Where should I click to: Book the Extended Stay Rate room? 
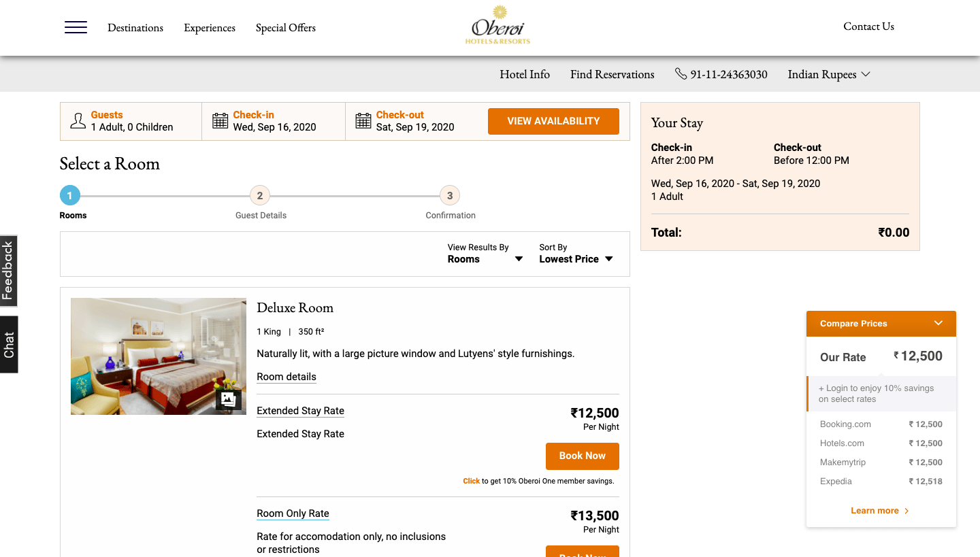(583, 456)
